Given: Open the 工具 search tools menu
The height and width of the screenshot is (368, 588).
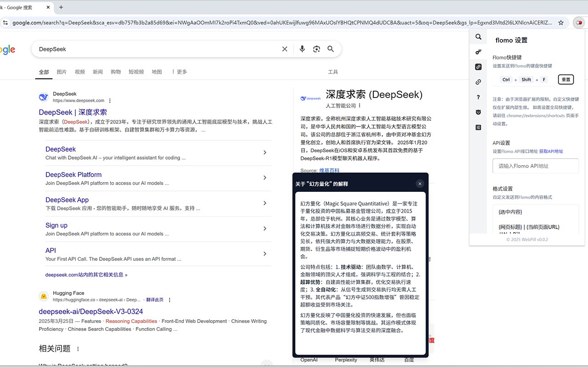Looking at the screenshot, I should 333,72.
